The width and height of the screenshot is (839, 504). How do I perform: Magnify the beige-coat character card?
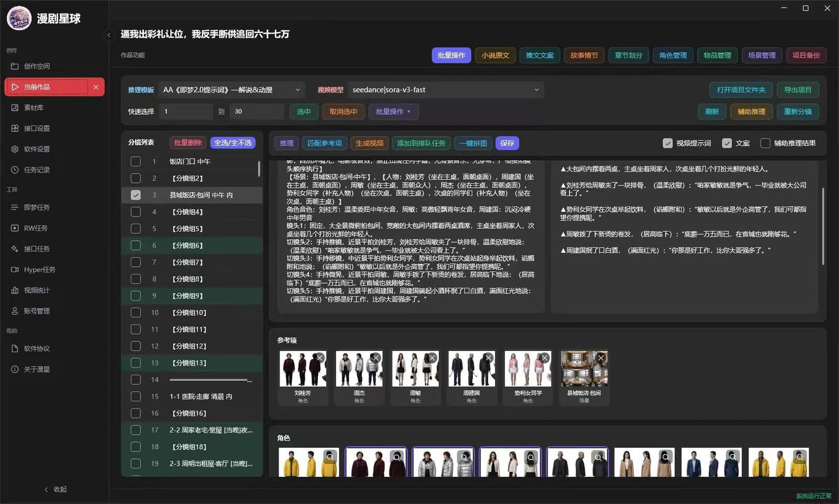click(x=666, y=457)
